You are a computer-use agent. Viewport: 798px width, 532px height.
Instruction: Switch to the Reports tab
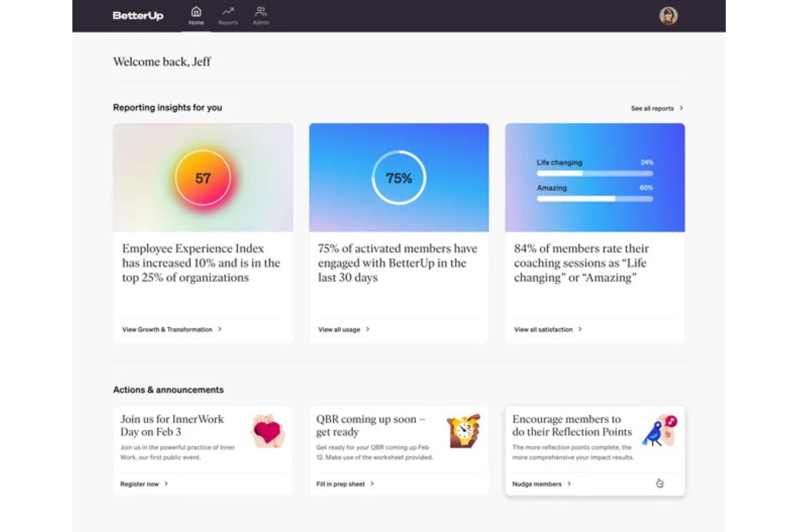point(228,16)
